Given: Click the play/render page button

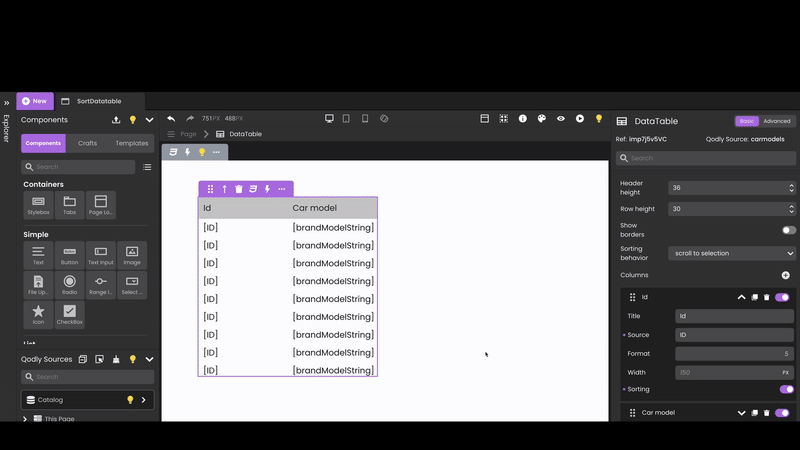Looking at the screenshot, I should [x=580, y=119].
